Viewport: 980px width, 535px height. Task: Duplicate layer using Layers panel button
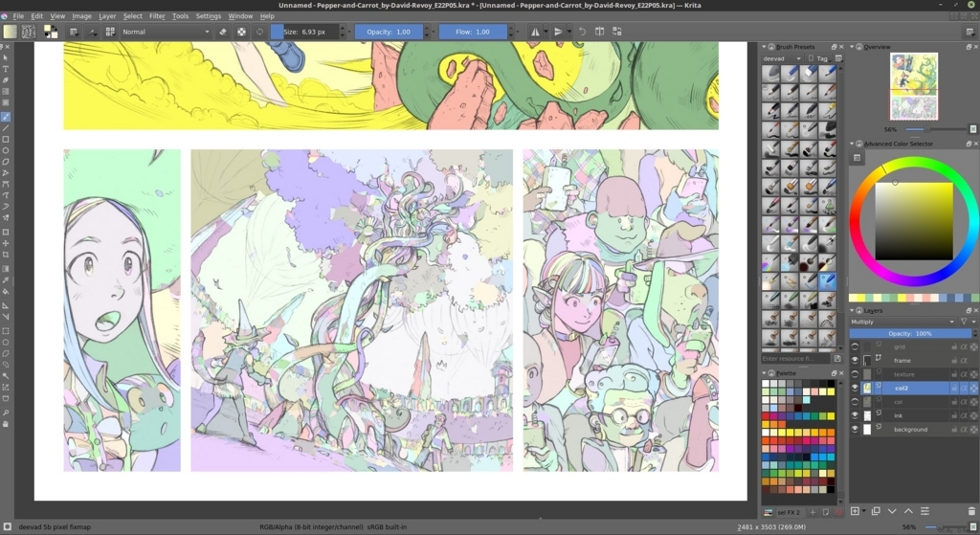tap(876, 511)
